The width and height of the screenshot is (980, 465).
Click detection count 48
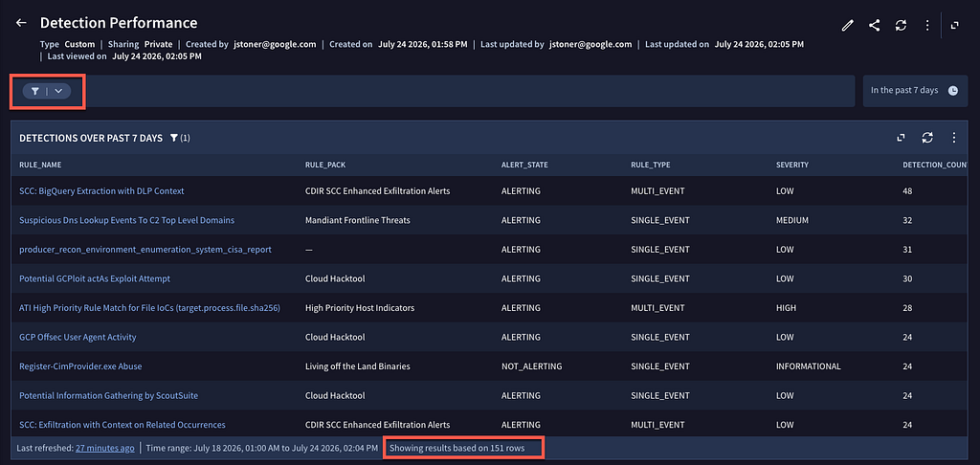click(907, 191)
